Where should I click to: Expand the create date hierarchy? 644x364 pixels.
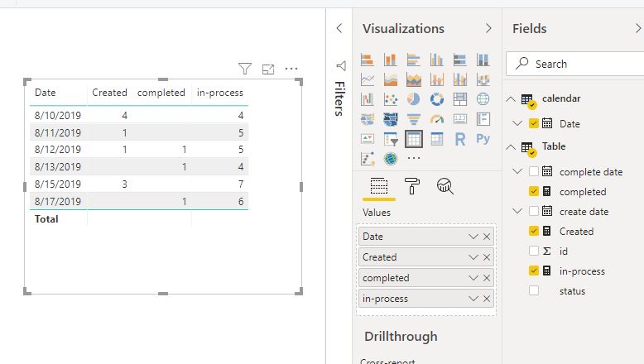517,211
